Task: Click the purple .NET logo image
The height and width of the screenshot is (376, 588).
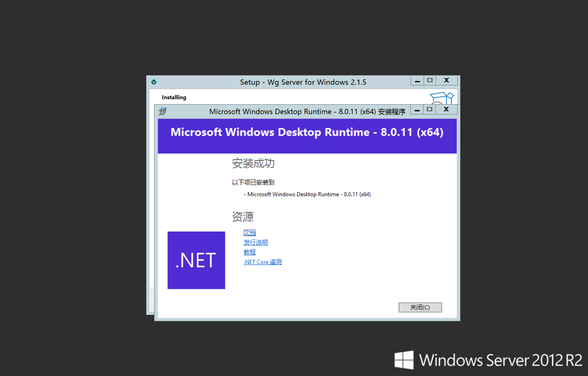Action: (x=196, y=260)
